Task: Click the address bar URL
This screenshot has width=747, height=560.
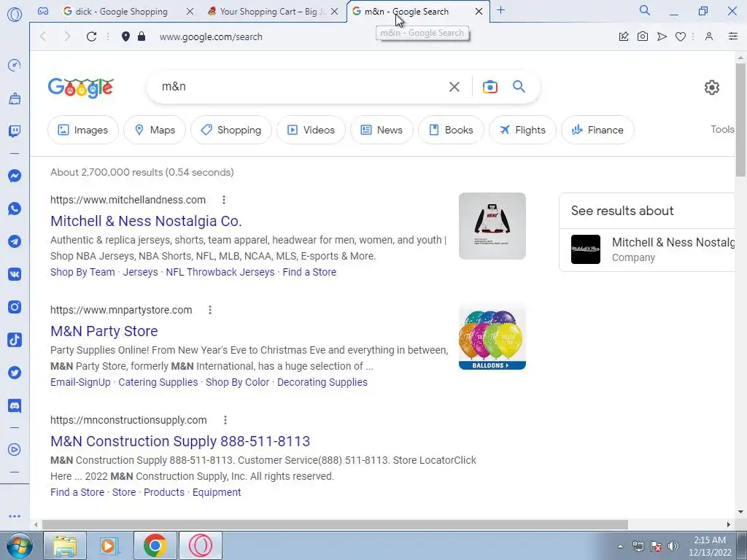Action: (x=211, y=36)
